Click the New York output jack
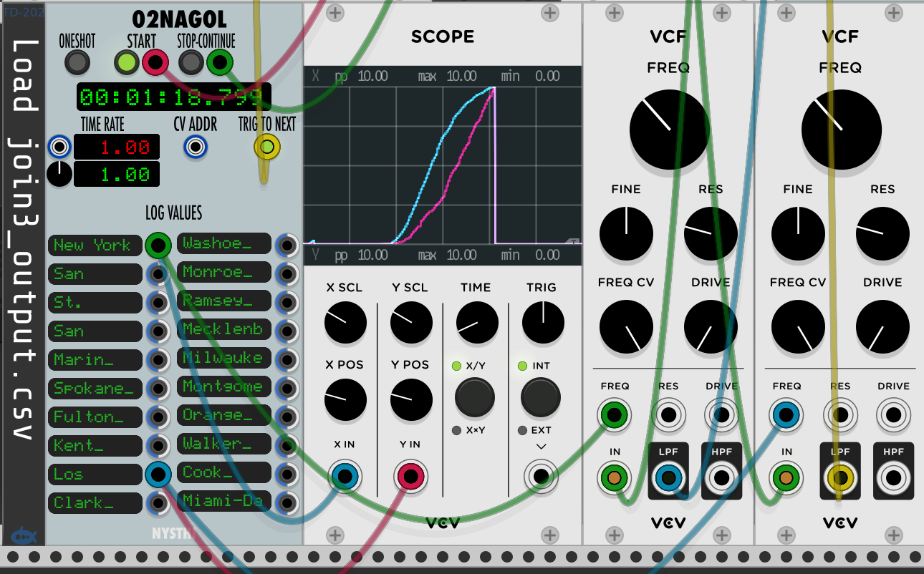This screenshot has width=924, height=574. point(158,245)
